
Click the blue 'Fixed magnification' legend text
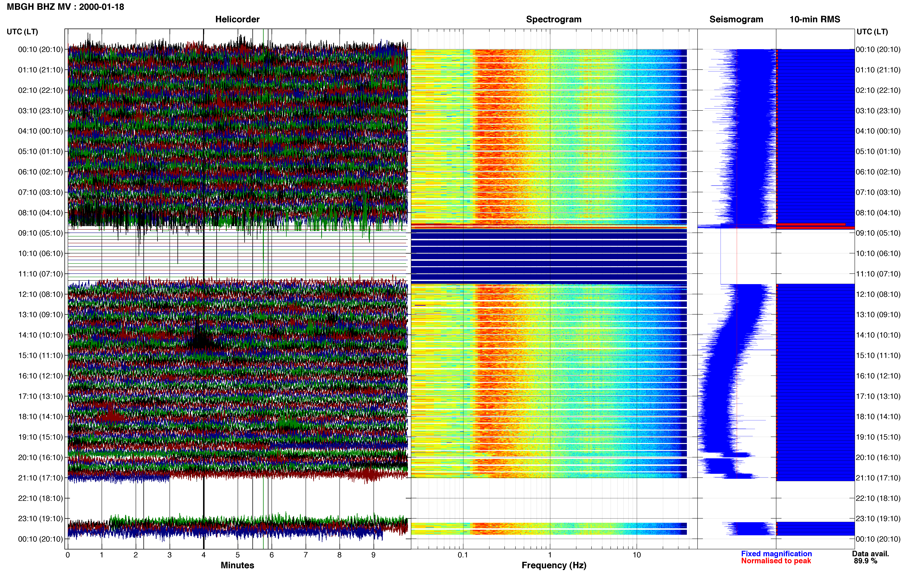(776, 554)
